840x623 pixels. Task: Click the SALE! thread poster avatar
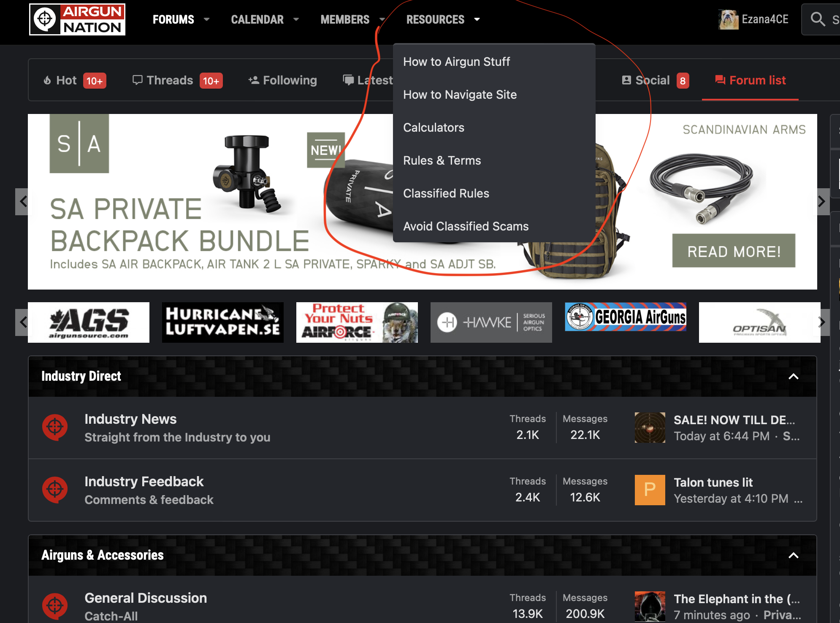click(650, 428)
